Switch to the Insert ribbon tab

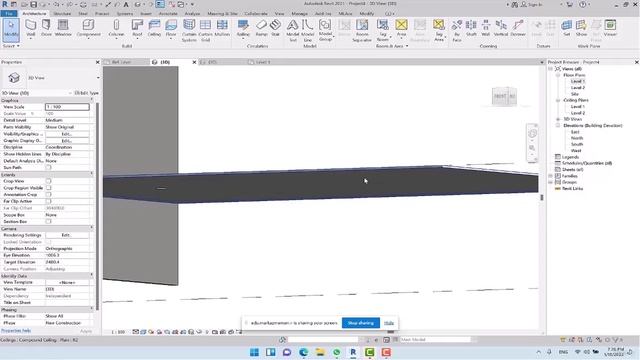click(146, 13)
